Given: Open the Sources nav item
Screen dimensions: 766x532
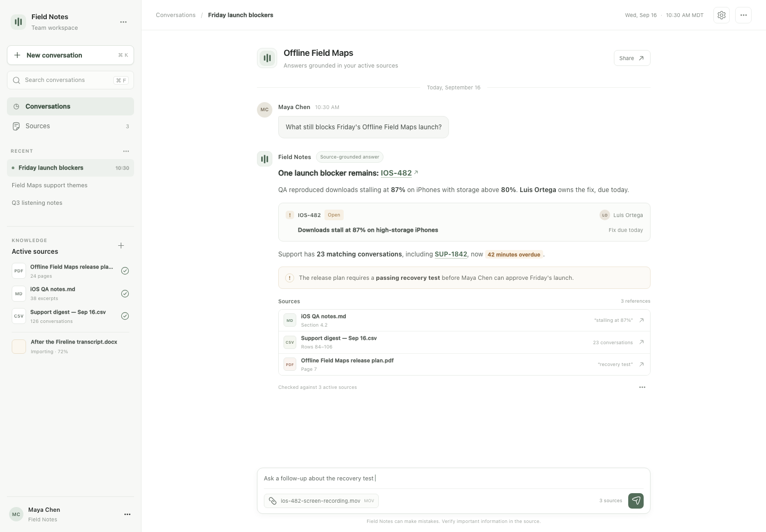Looking at the screenshot, I should (x=70, y=126).
